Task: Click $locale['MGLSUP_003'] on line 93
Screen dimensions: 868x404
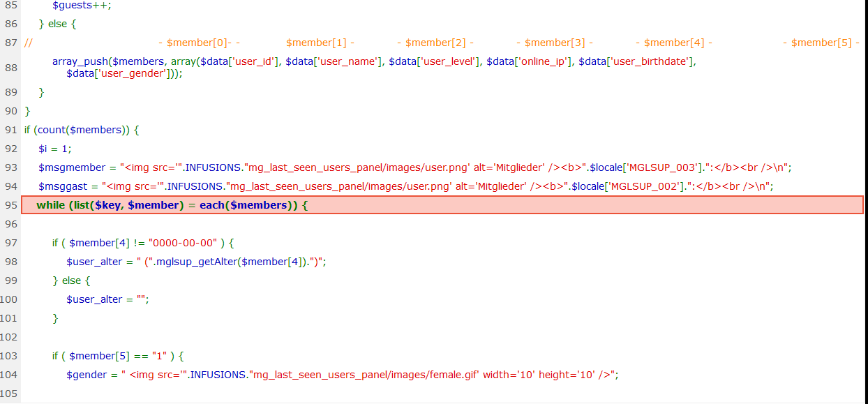Action: (645, 167)
